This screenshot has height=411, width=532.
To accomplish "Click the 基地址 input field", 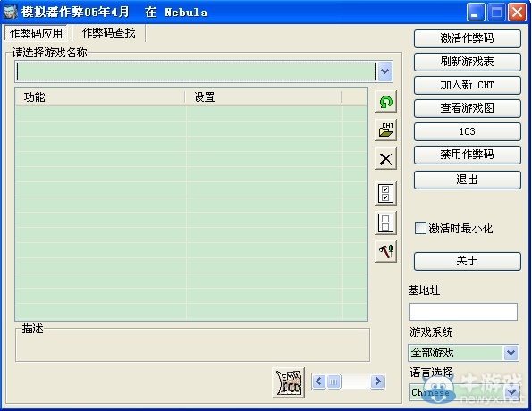I will click(x=463, y=312).
